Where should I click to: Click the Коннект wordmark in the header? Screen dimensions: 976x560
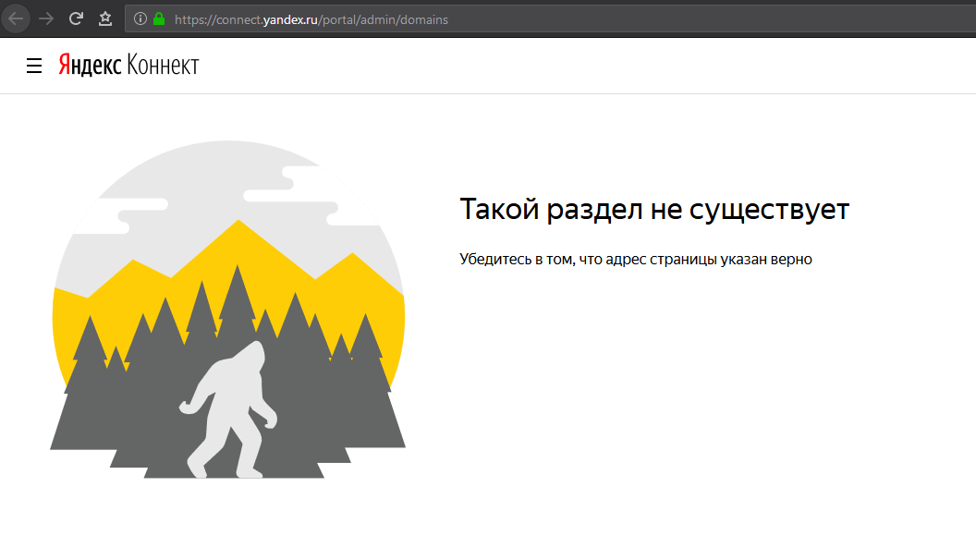click(x=163, y=65)
